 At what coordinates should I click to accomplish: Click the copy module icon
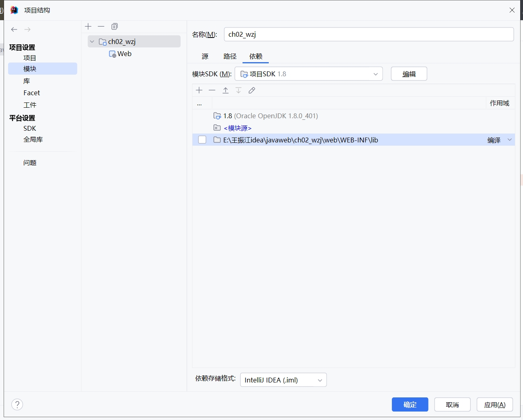(115, 27)
